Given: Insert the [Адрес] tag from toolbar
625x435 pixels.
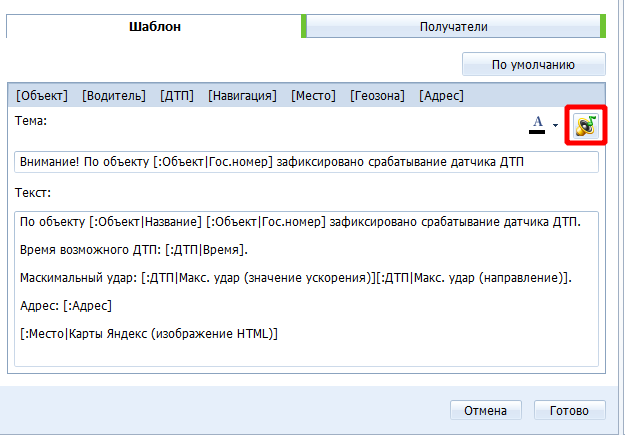Looking at the screenshot, I should click(x=441, y=96).
